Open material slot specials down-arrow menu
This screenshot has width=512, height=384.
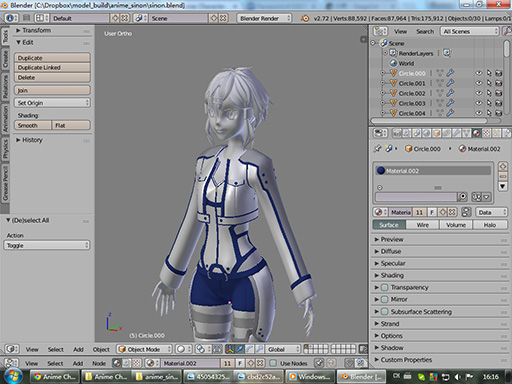click(x=503, y=186)
